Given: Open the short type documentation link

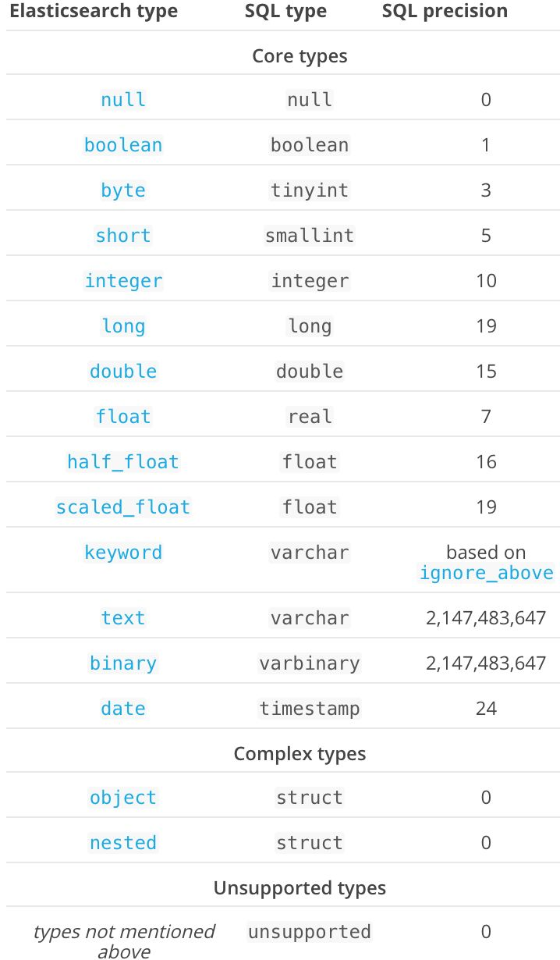Looking at the screenshot, I should 123,236.
